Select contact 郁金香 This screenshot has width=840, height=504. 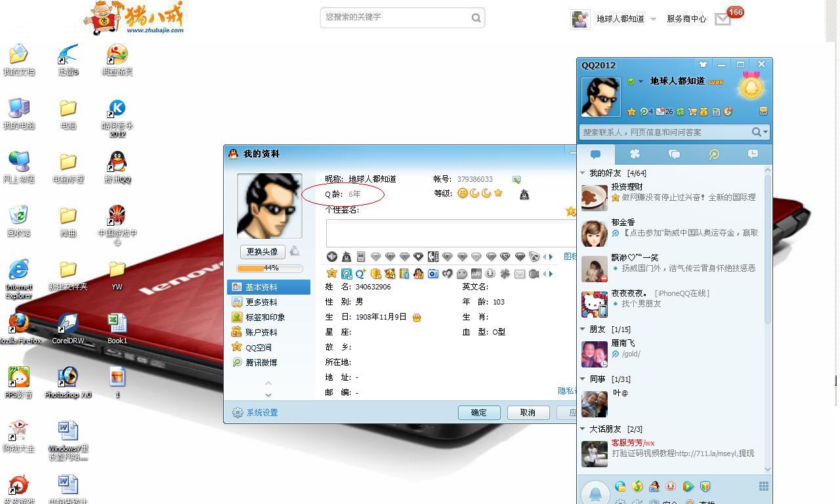click(671, 233)
